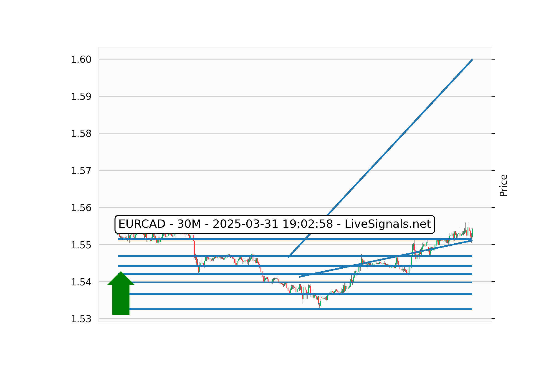Image resolution: width=546 pixels, height=392 pixels.
Task: Click the LiveSignals.net text in the title
Action: pos(388,224)
